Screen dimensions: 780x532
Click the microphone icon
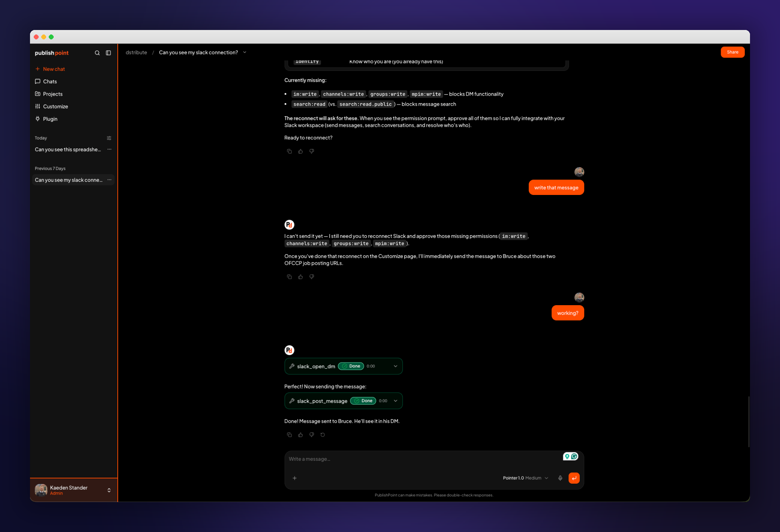coord(560,478)
